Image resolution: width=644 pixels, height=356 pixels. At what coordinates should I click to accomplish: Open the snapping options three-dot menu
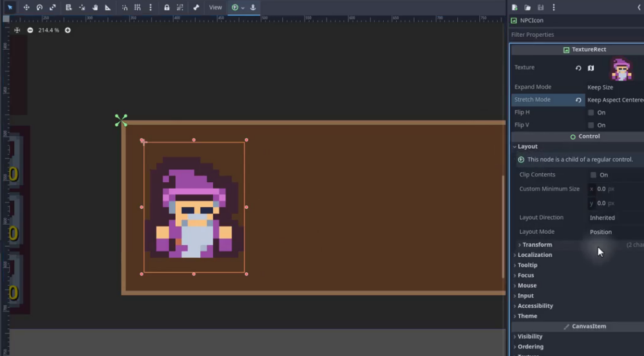click(x=150, y=7)
